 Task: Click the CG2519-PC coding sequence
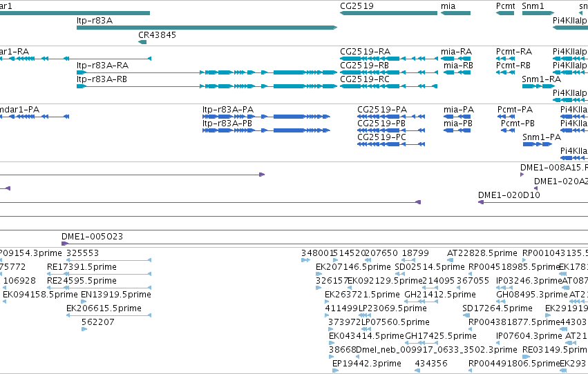tap(391, 144)
